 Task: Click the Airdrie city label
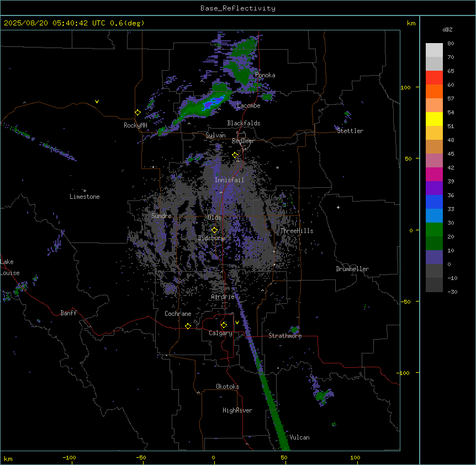223,297
